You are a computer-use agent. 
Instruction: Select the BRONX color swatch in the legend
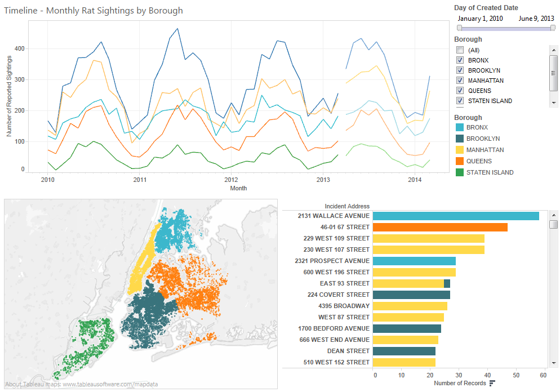(459, 127)
